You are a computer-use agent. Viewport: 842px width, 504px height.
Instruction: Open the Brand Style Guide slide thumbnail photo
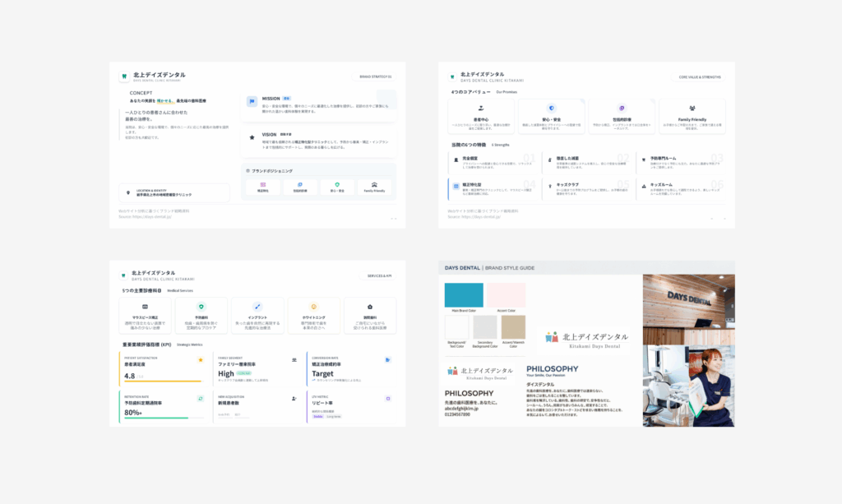687,349
